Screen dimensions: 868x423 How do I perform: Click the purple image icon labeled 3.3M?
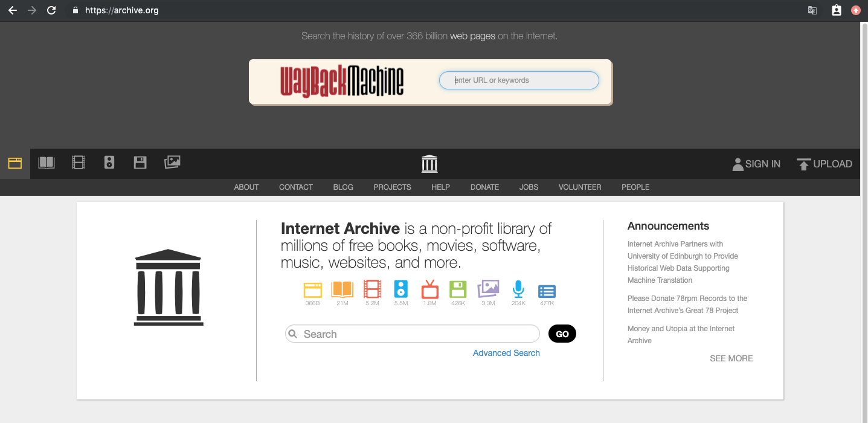click(x=488, y=289)
